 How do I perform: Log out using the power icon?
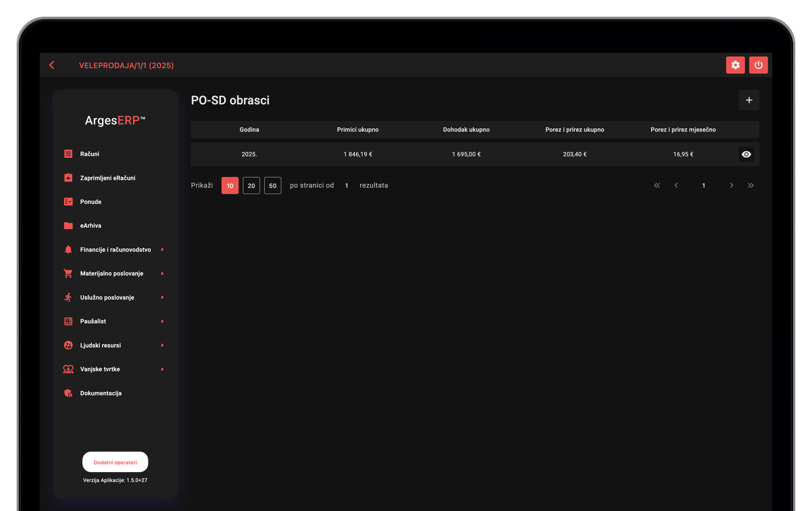click(x=759, y=65)
